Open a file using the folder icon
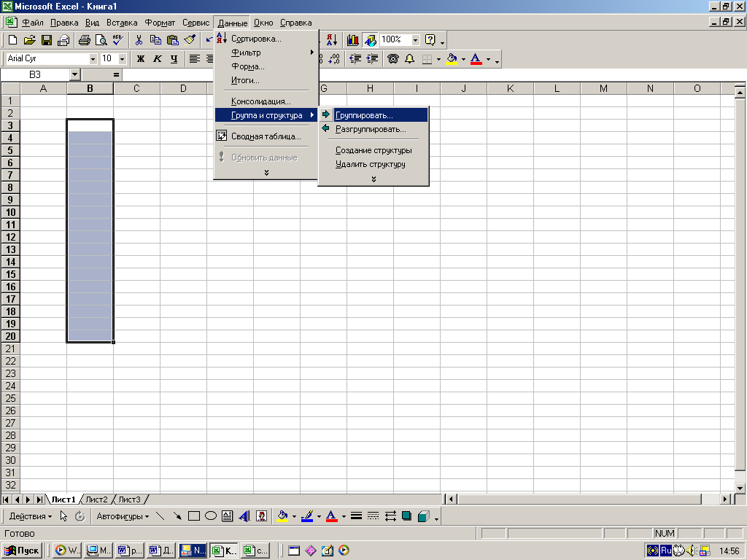Image resolution: width=747 pixels, height=560 pixels. point(29,40)
